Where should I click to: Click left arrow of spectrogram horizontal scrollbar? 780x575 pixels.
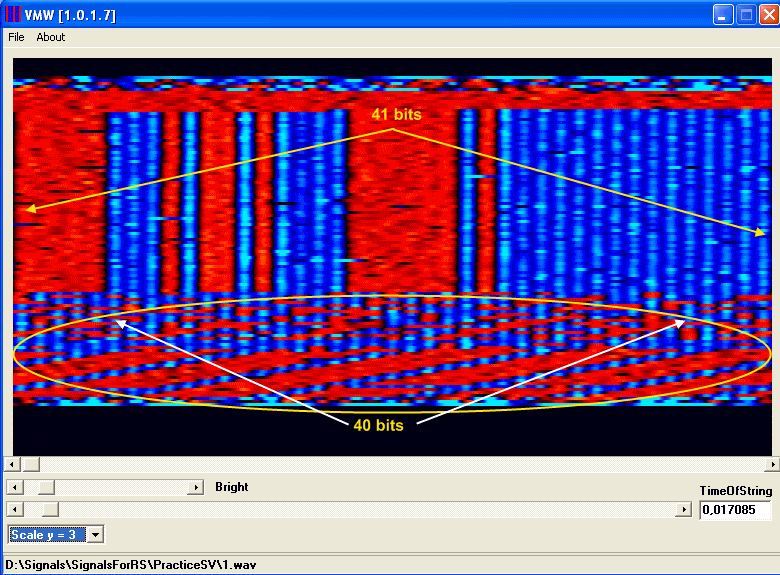coord(13,465)
